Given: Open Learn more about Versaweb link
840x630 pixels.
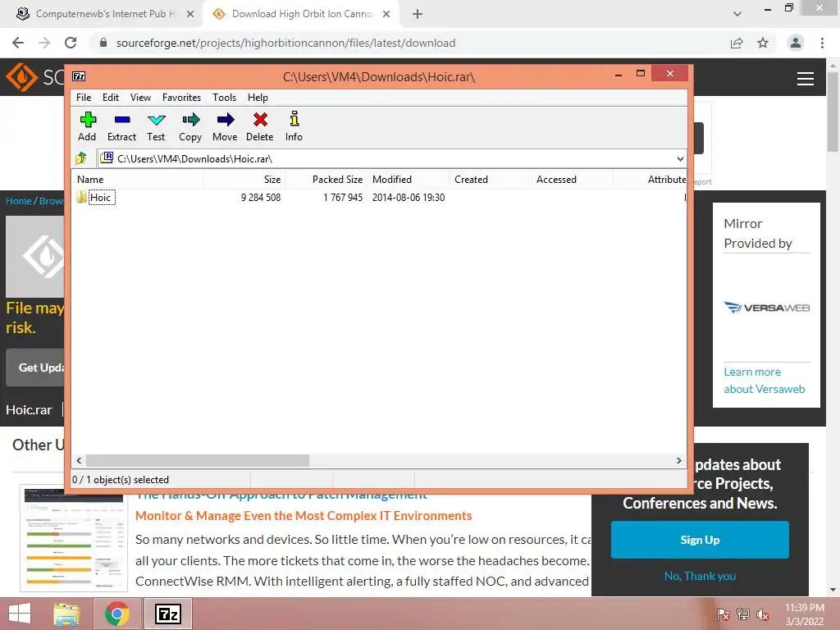Looking at the screenshot, I should pyautogui.click(x=764, y=381).
